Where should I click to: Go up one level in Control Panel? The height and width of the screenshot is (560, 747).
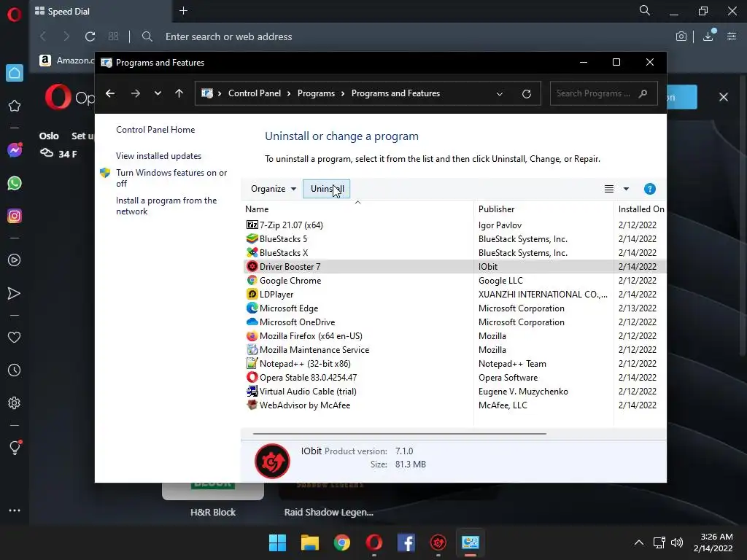pos(179,93)
